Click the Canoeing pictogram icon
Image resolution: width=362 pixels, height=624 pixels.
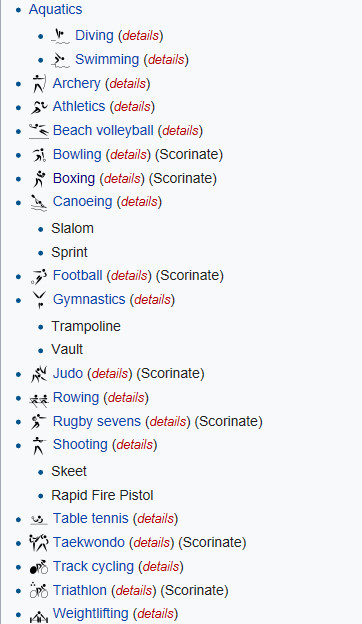[x=39, y=202]
